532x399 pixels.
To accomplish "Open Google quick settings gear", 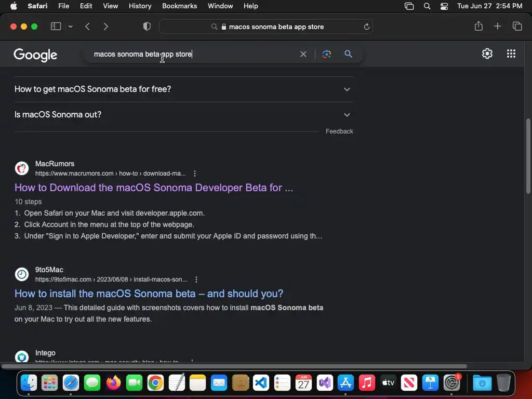I will (487, 54).
